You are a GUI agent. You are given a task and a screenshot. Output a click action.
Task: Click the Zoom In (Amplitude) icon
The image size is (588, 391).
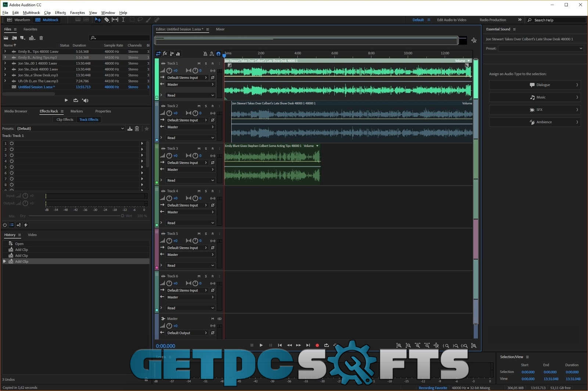click(399, 345)
